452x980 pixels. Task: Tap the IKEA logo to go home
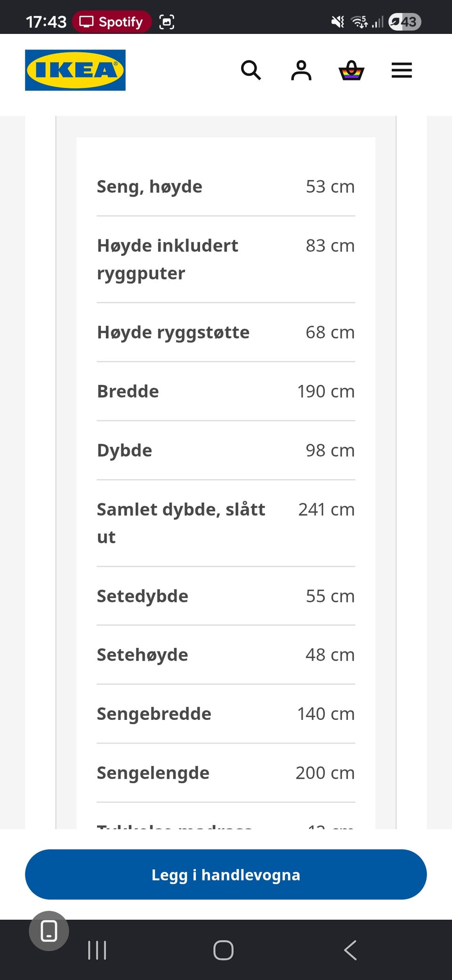coord(75,70)
